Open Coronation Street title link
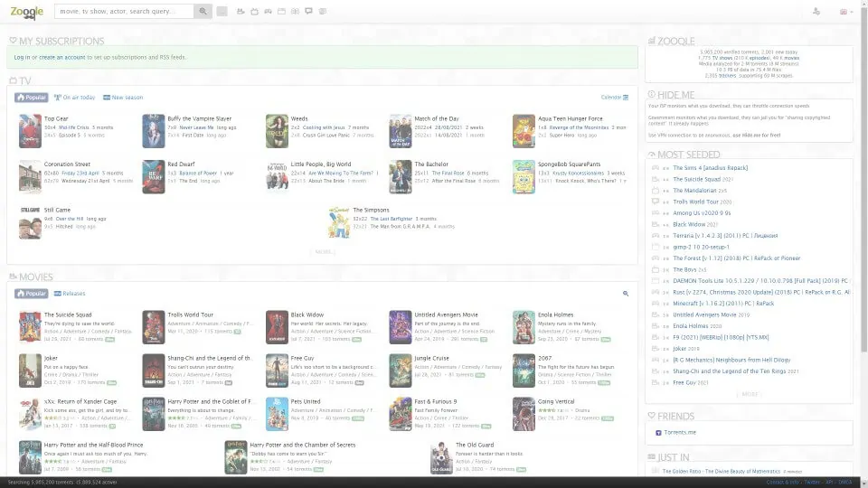The height and width of the screenshot is (488, 868). (67, 164)
